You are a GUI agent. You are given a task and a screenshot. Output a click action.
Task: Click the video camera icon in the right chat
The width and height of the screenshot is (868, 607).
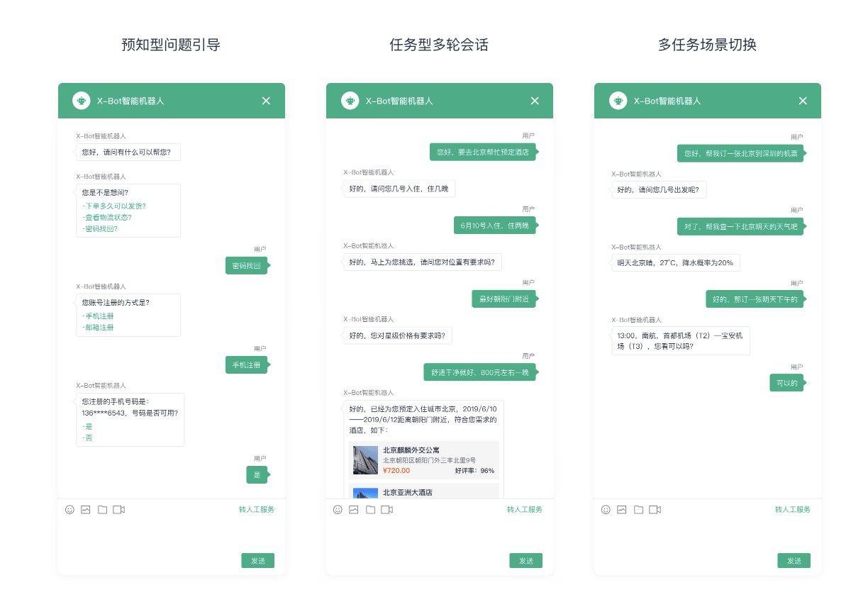pyautogui.click(x=655, y=510)
